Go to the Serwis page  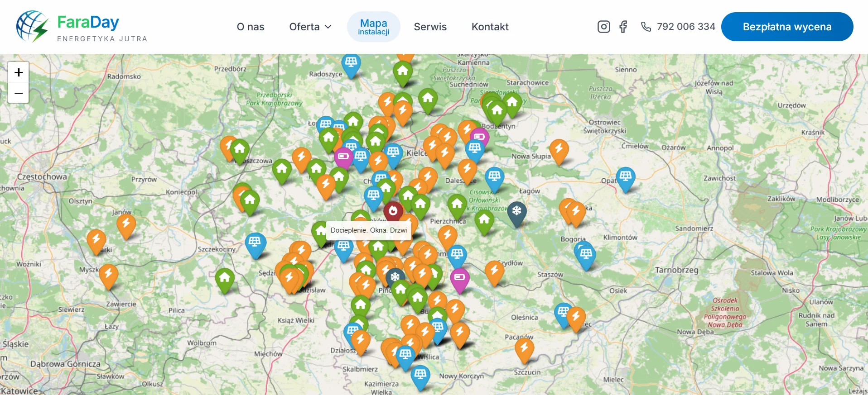coord(430,27)
